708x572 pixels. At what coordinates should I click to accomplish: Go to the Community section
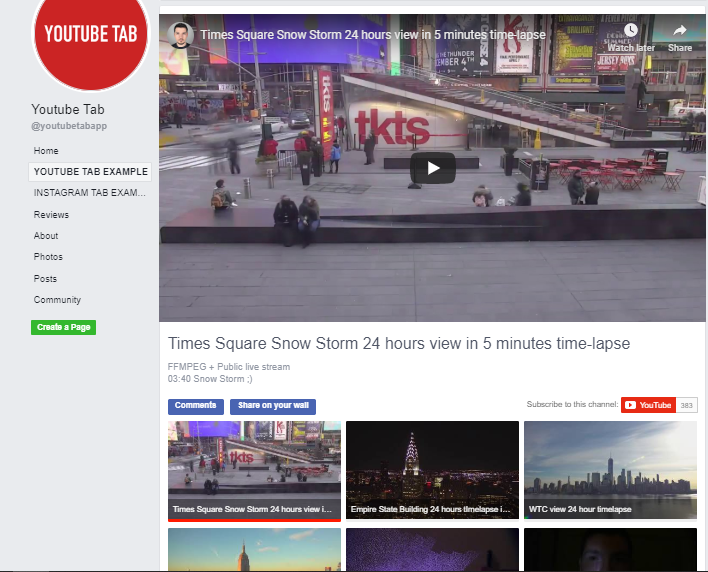pos(57,300)
